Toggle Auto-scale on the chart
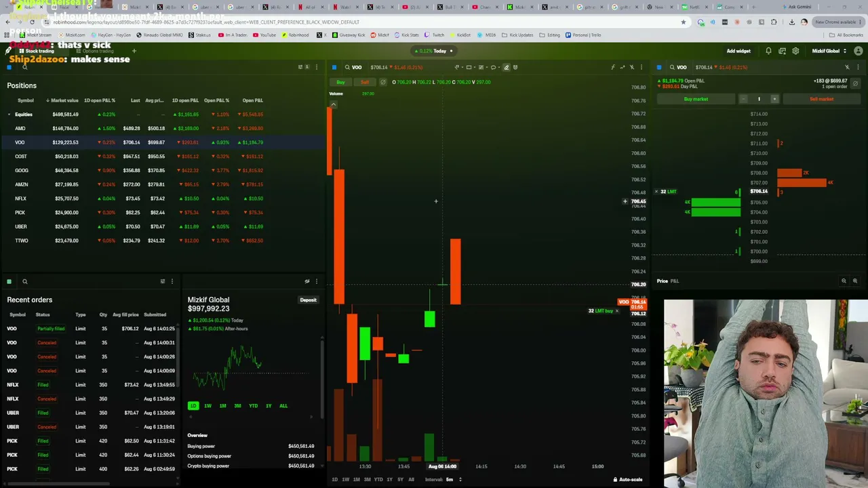868x488 pixels. [627, 479]
